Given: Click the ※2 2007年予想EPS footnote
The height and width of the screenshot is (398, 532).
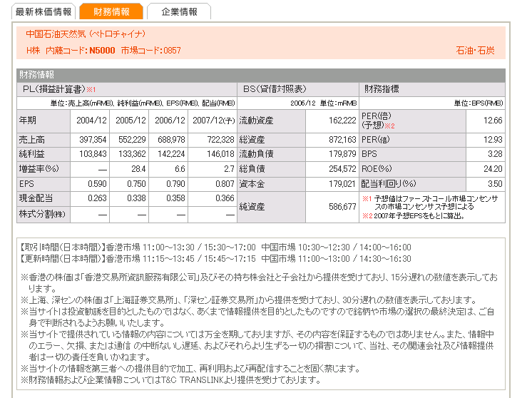Looking at the screenshot, I should tap(413, 216).
